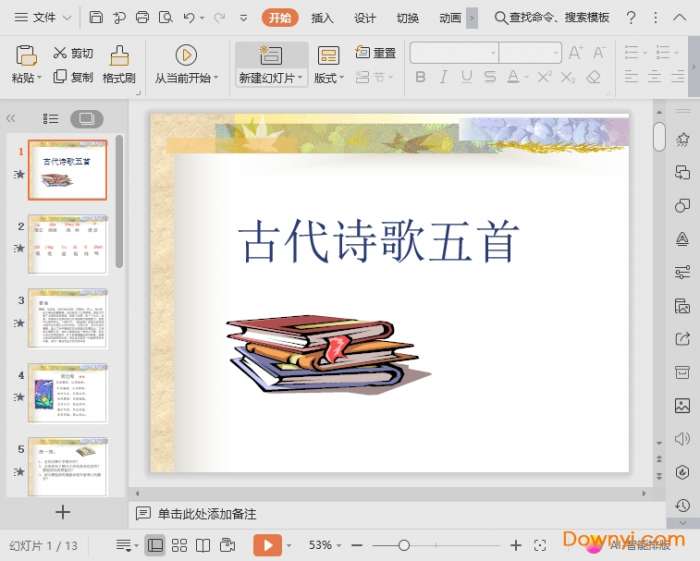Start slideshow with 从当前开始 icon
The image size is (700, 561).
(x=186, y=55)
